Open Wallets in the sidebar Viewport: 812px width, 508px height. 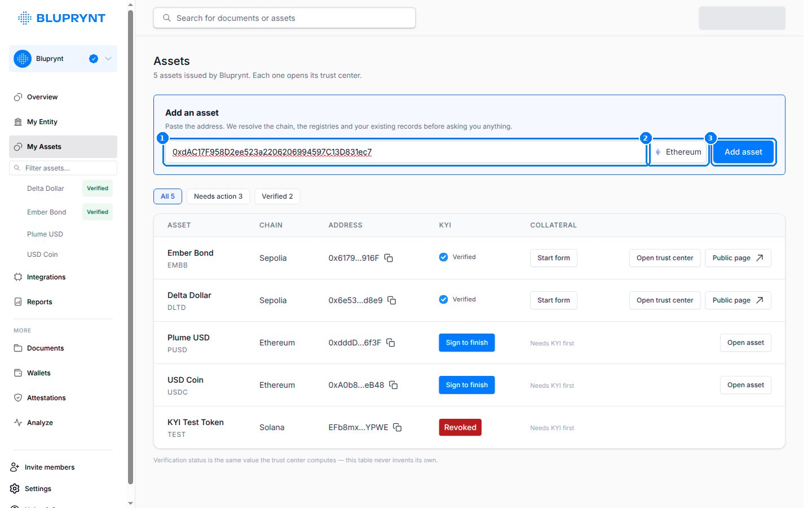[x=63, y=373]
